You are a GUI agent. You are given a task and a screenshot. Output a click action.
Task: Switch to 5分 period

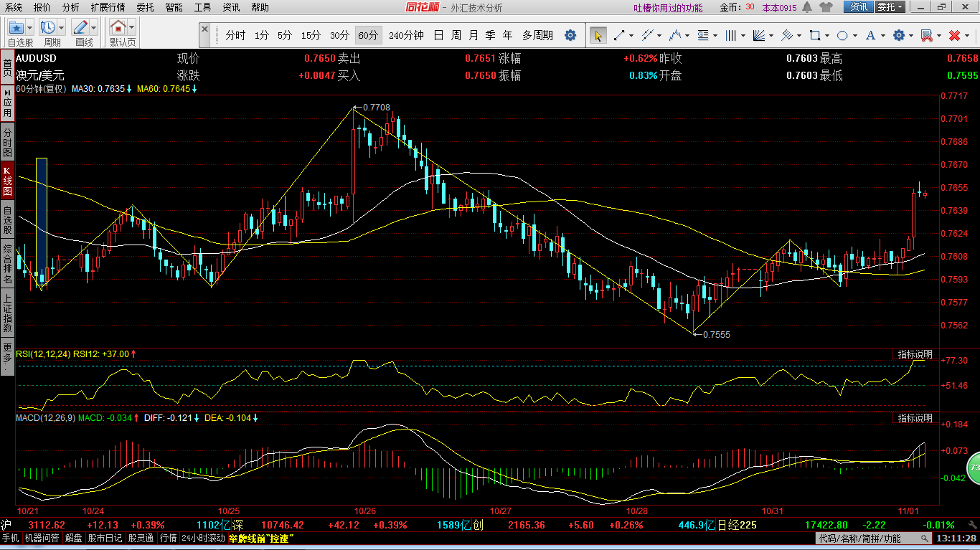pyautogui.click(x=285, y=35)
